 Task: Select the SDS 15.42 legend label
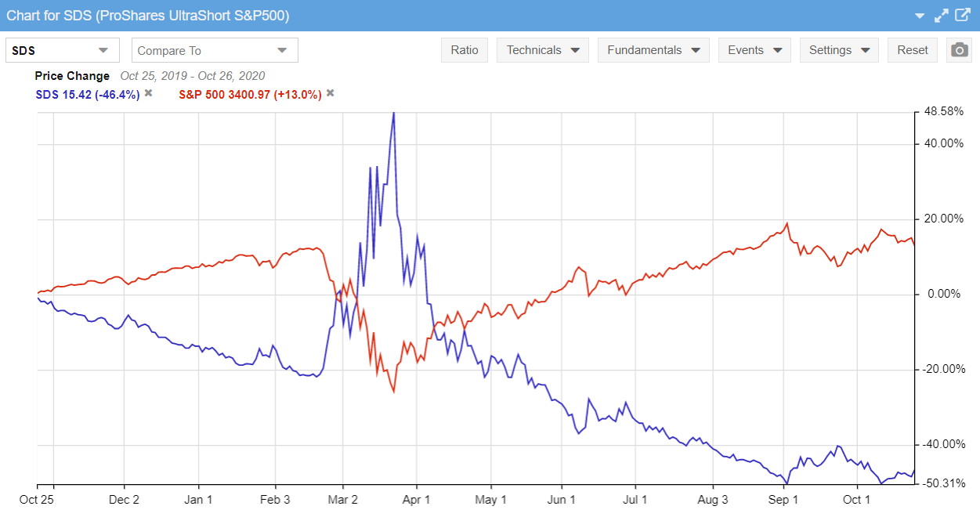click(86, 92)
